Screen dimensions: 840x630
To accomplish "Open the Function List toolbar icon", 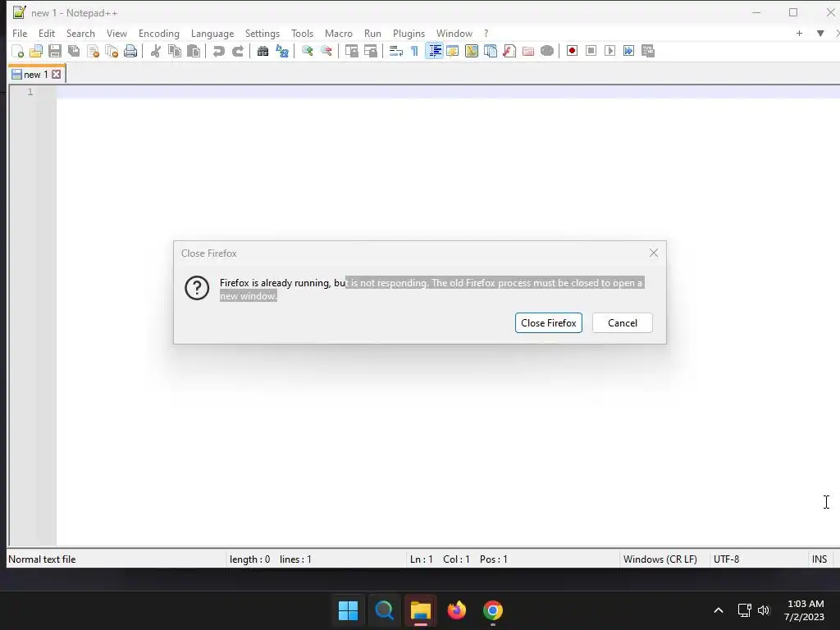I will (509, 51).
